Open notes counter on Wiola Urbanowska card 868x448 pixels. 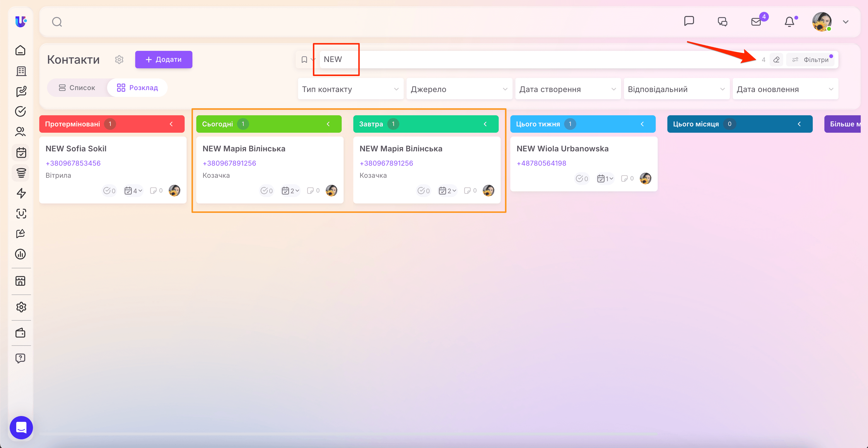[627, 178]
